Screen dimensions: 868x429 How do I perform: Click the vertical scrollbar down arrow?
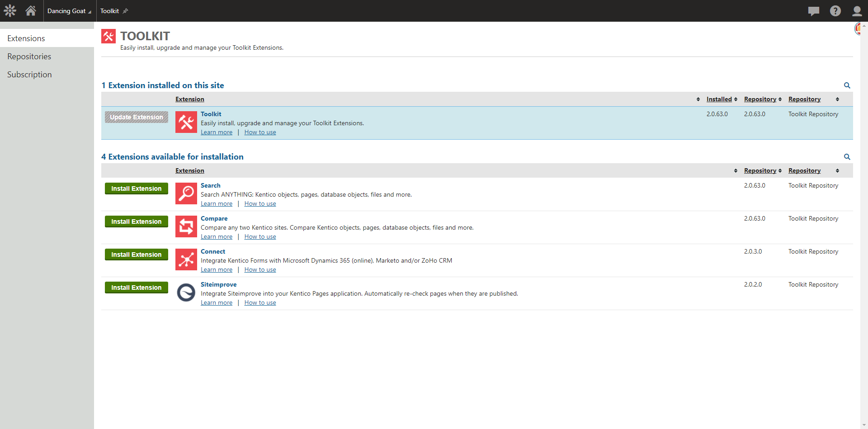864,425
